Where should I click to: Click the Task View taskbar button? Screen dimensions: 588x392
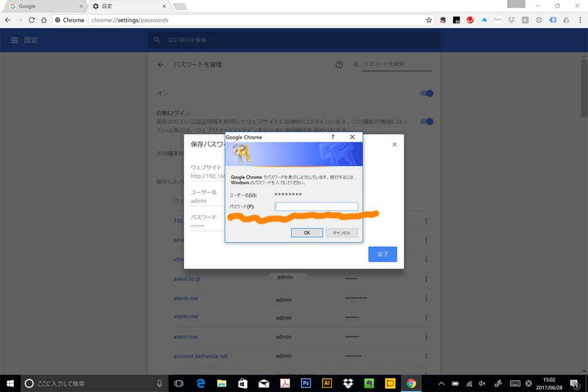pyautogui.click(x=179, y=383)
